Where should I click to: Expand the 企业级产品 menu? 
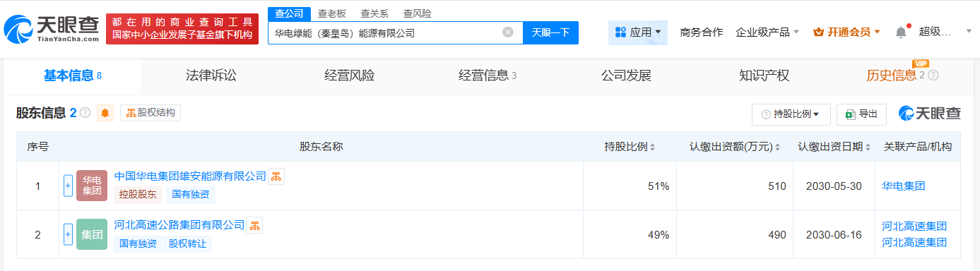point(767,32)
